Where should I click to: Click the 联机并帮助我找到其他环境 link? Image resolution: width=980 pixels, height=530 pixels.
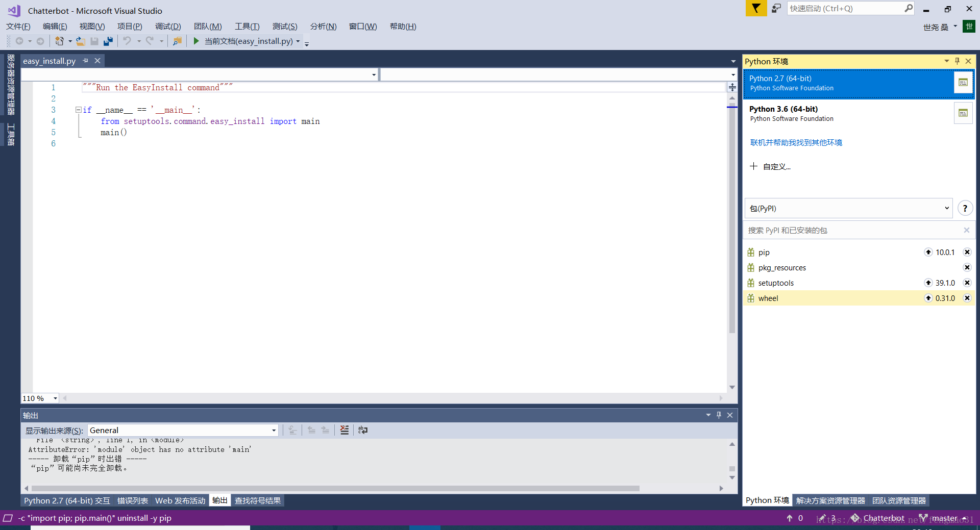coord(796,142)
